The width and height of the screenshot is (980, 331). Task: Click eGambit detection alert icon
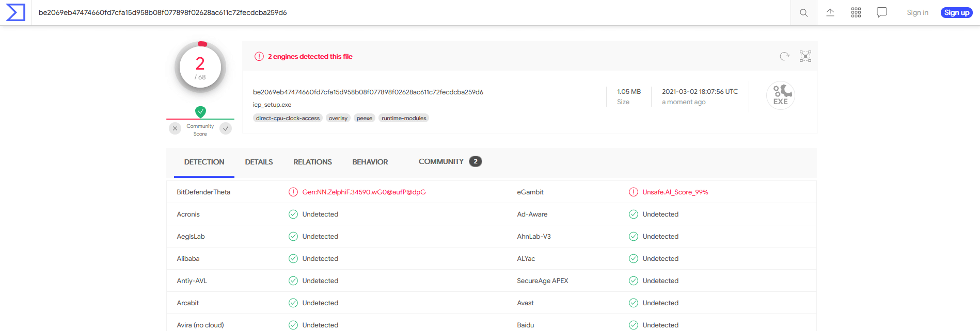click(x=634, y=192)
